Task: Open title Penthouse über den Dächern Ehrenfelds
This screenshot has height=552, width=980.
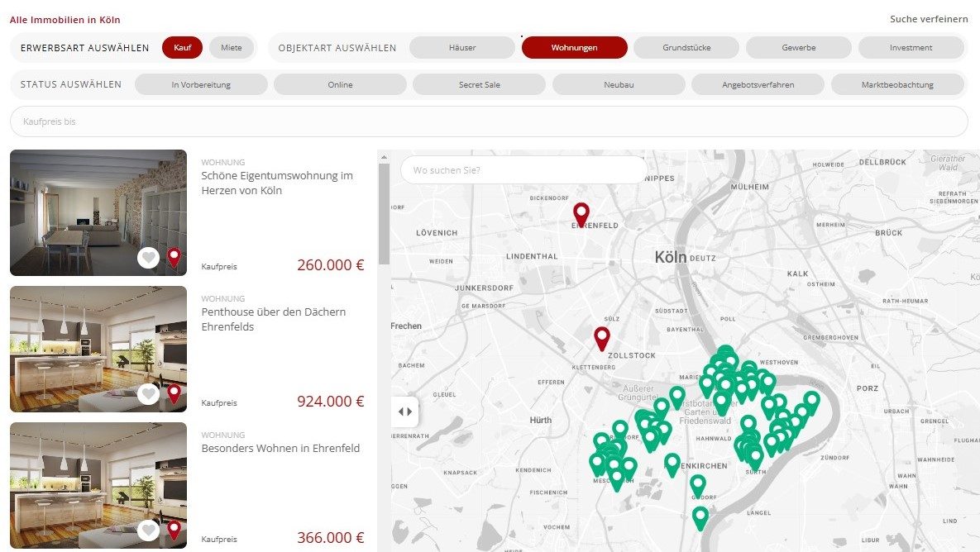Action: pyautogui.click(x=273, y=319)
